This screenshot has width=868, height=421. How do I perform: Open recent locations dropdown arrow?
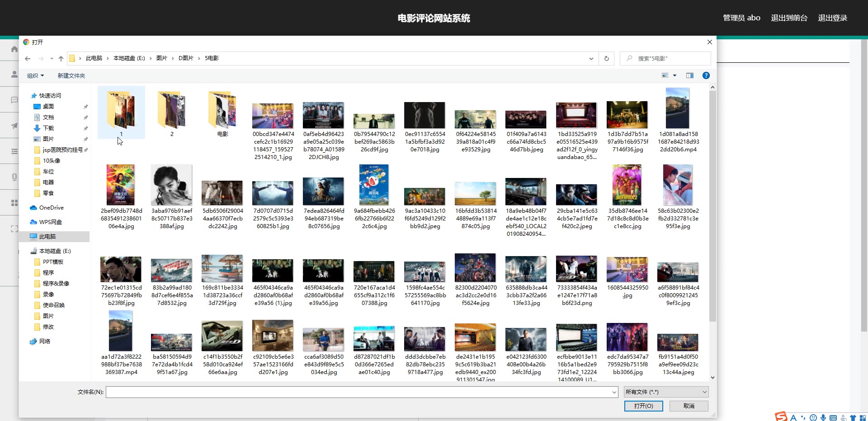[52, 58]
